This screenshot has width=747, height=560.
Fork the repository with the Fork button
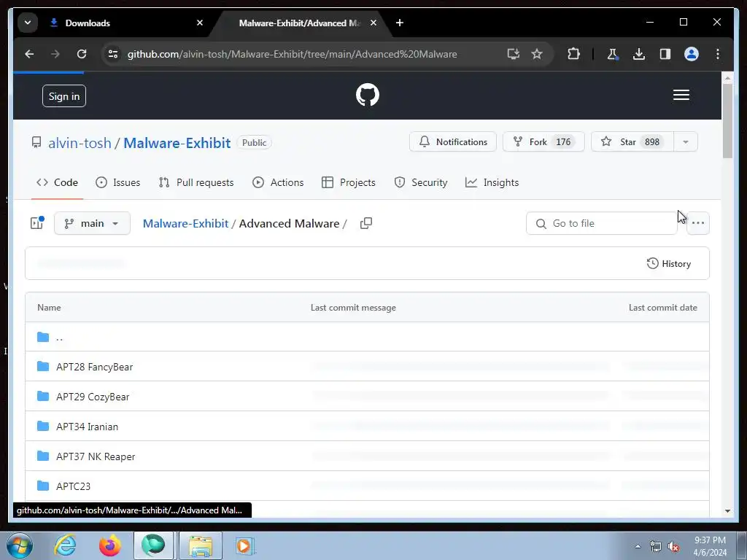[x=543, y=142]
